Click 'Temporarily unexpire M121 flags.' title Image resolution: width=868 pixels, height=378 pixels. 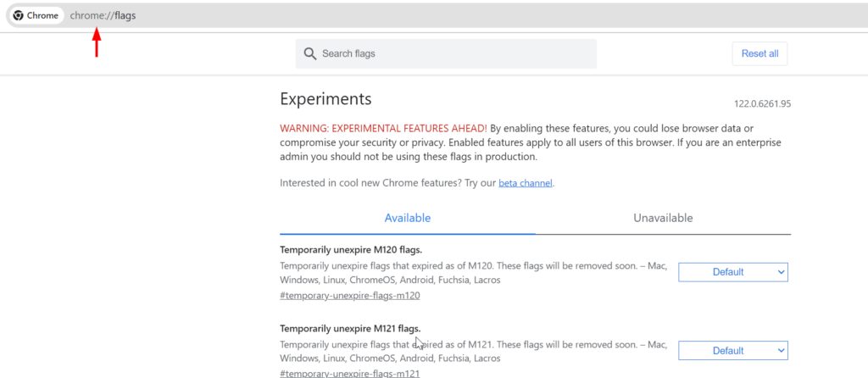tap(350, 328)
